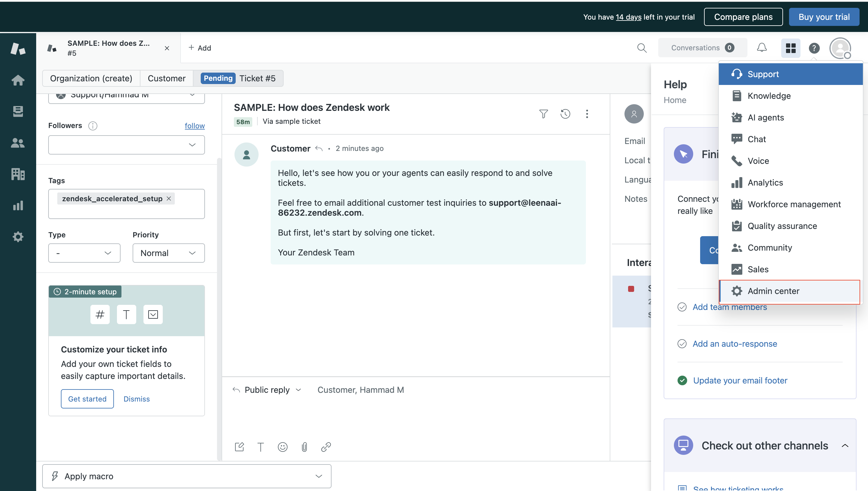Expand the Apply macro dropdown
868x491 pixels.
pos(187,476)
